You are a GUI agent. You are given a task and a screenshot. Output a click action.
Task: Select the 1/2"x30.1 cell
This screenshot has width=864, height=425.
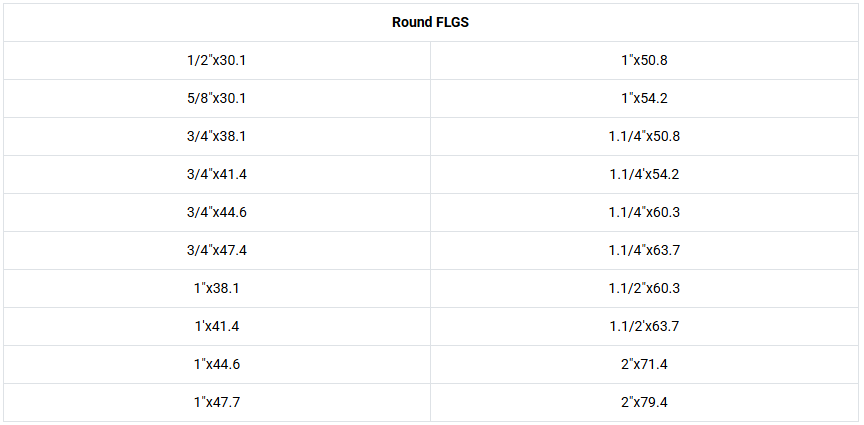click(217, 60)
